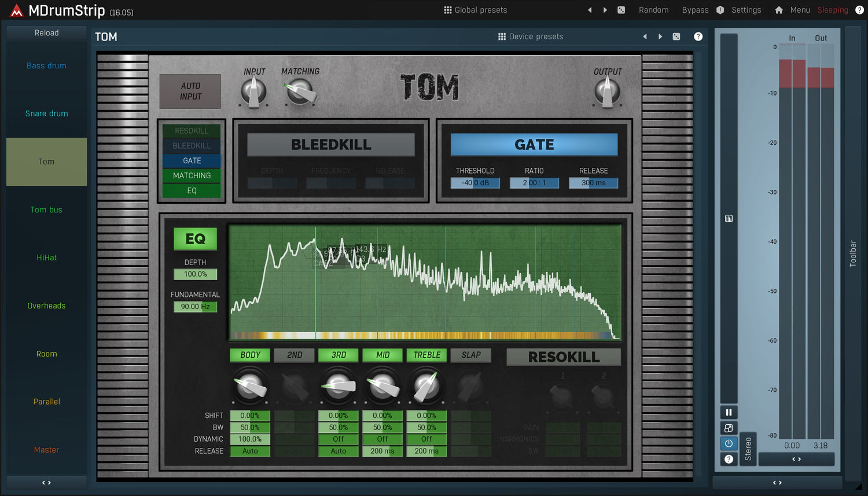Click the next device preset arrow
This screenshot has width=868, height=496.
660,36
